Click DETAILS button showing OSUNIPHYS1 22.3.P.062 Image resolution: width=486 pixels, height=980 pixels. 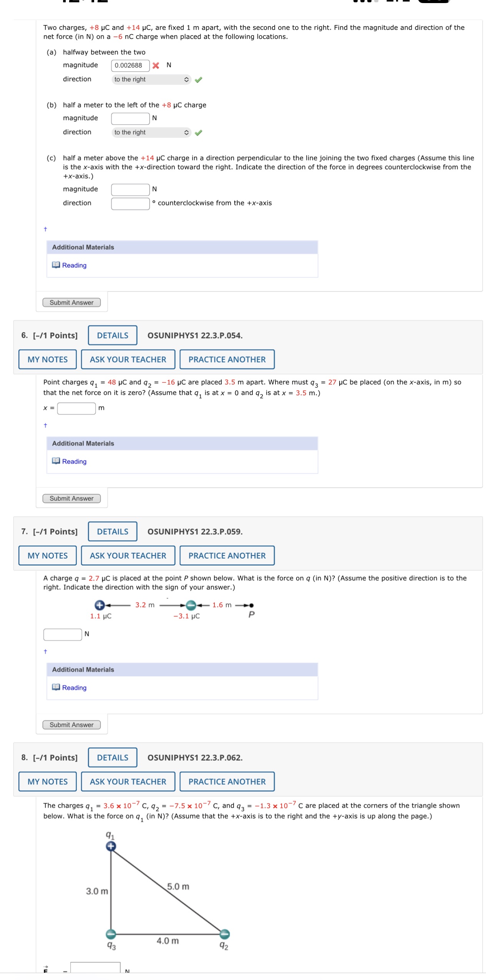[x=112, y=758]
